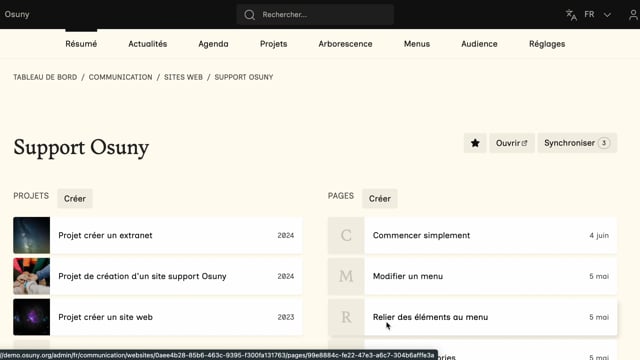Open the Réglages tab
The image size is (640, 360).
[x=547, y=44]
